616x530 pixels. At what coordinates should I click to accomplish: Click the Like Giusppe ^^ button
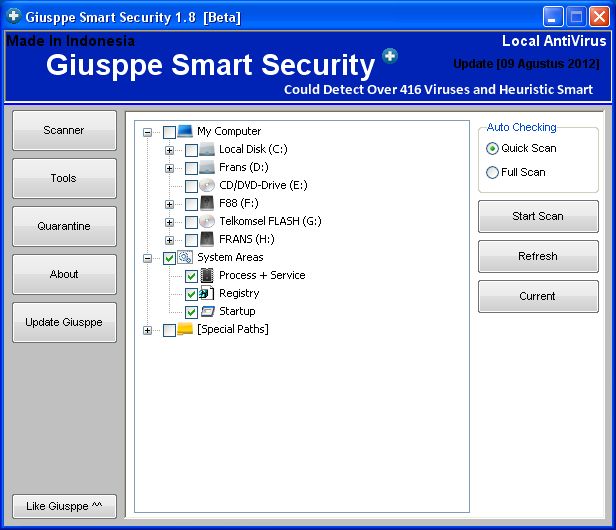[64, 506]
